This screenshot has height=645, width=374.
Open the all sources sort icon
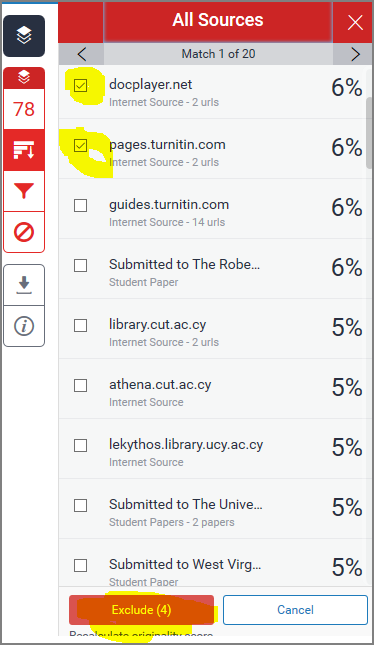pyautogui.click(x=24, y=150)
